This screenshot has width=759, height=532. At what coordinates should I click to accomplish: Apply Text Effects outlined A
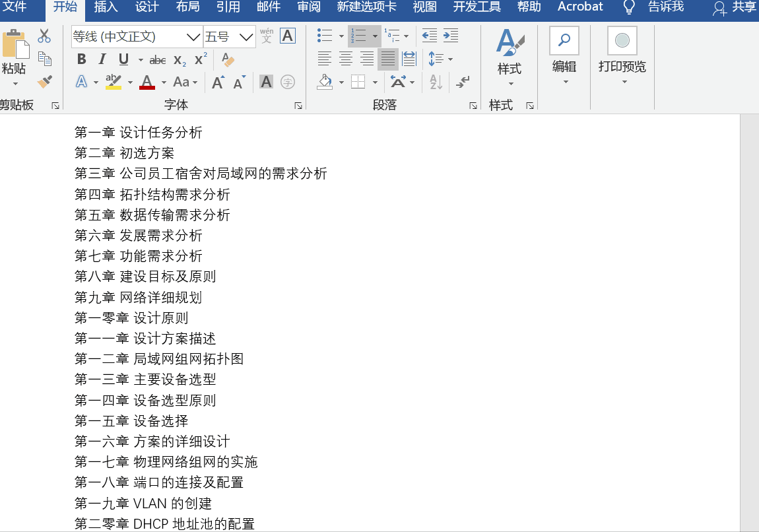point(81,81)
